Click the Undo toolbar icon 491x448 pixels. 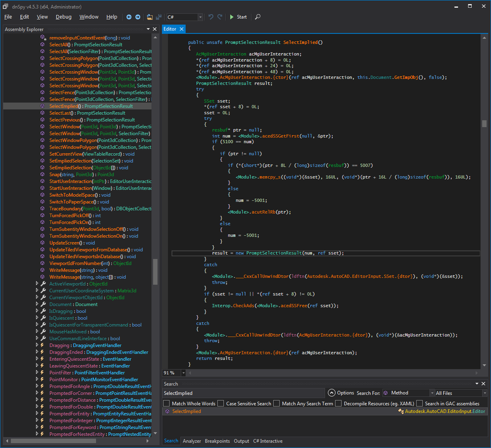[211, 17]
